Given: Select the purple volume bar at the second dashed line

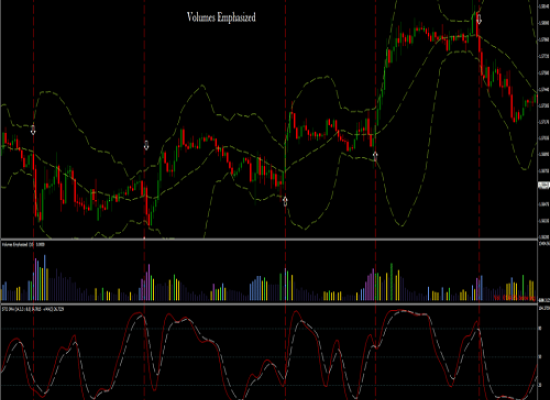Looking at the screenshot, I should pyautogui.click(x=149, y=282).
